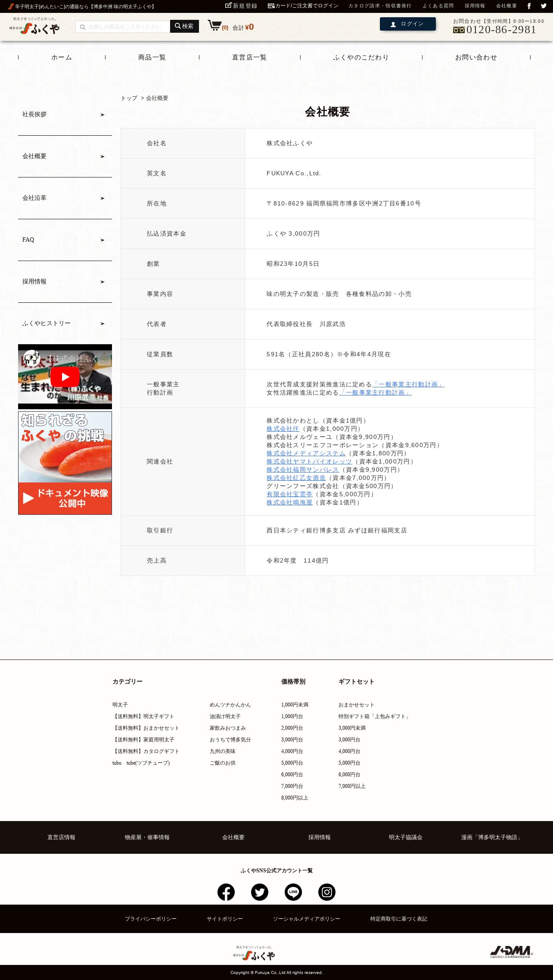The width and height of the screenshot is (553, 980).
Task: Click the ログイン button
Action: tap(408, 24)
